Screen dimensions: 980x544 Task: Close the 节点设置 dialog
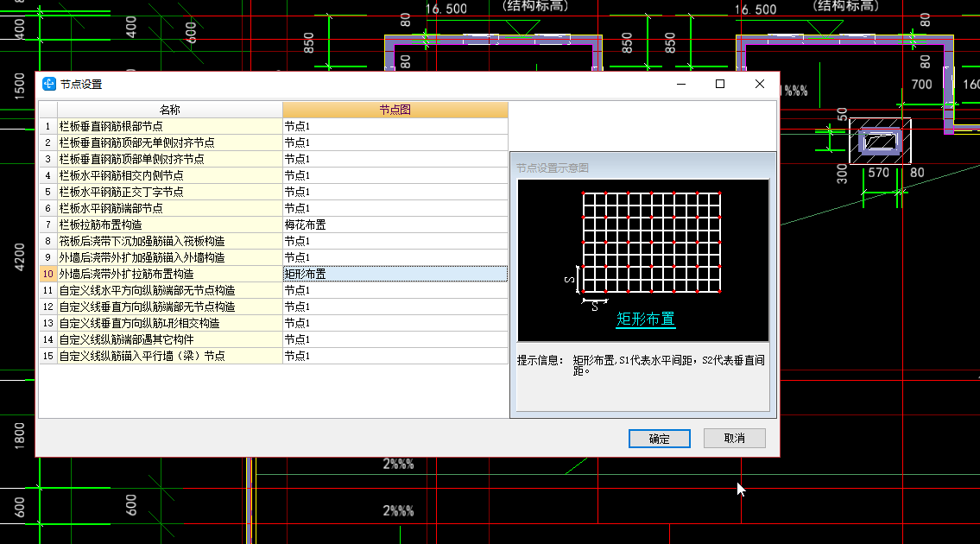tap(759, 84)
